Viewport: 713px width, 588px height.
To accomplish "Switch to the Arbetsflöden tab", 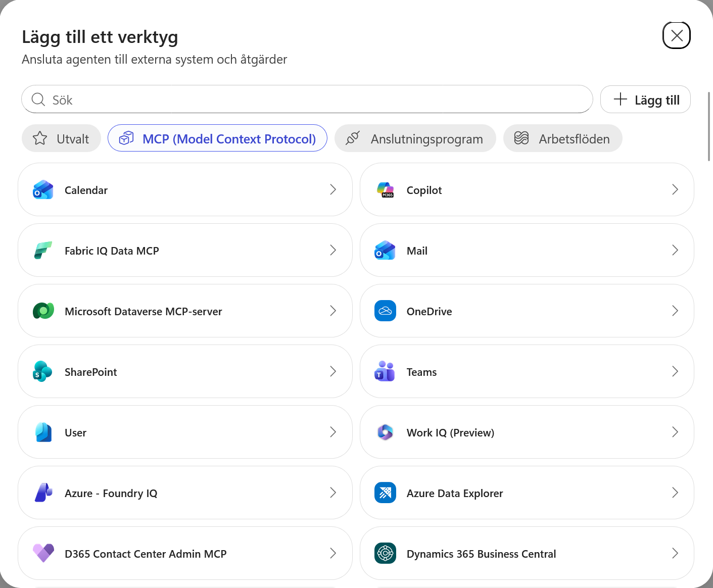I will coord(562,138).
